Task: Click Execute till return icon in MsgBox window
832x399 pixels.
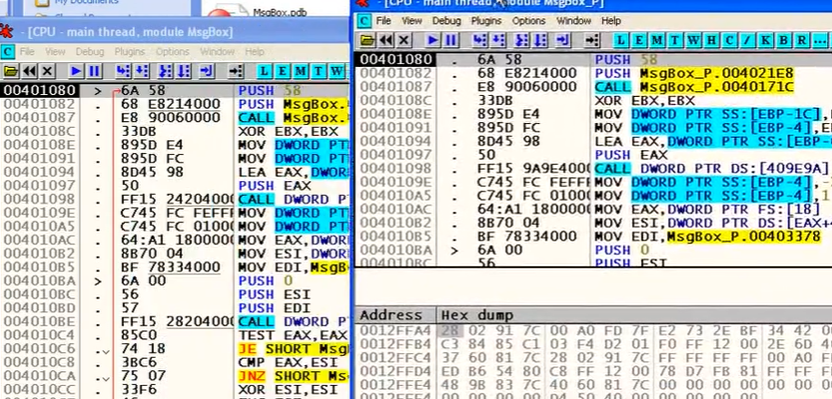Action: pyautogui.click(x=206, y=71)
